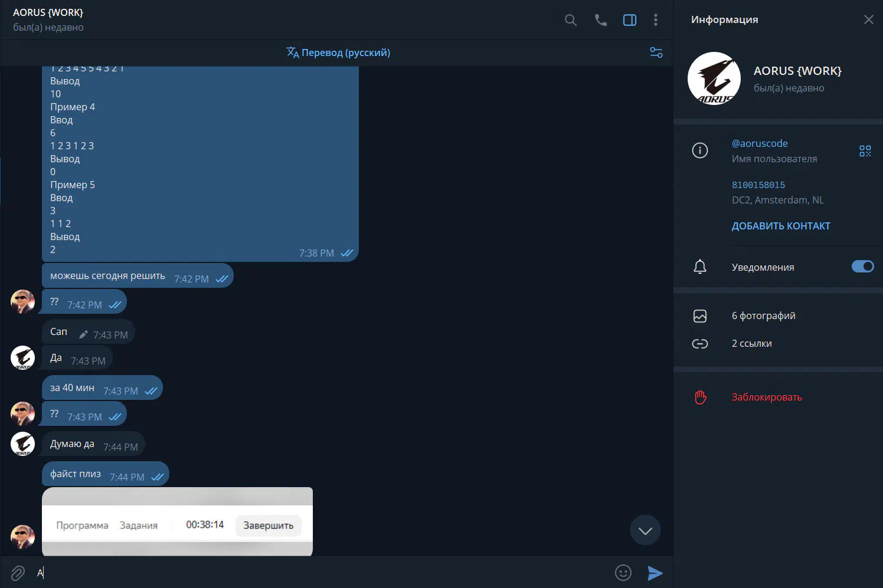Copy the user ID 8100158015
The width and height of the screenshot is (883, 588).
[x=758, y=185]
